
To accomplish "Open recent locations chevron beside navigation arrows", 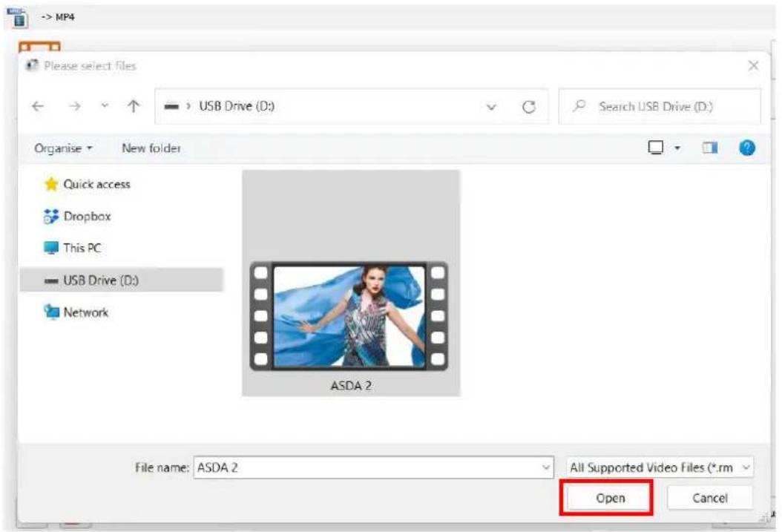I will [105, 105].
